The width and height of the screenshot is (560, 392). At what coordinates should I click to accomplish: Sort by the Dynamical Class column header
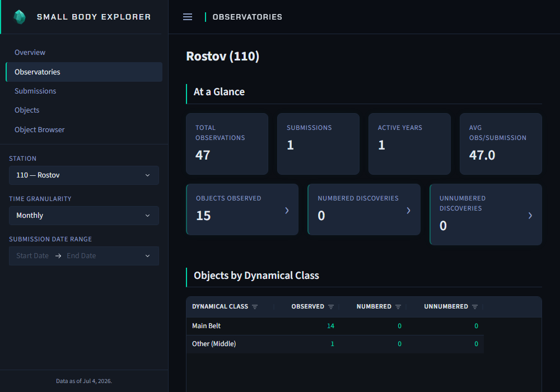pos(220,307)
